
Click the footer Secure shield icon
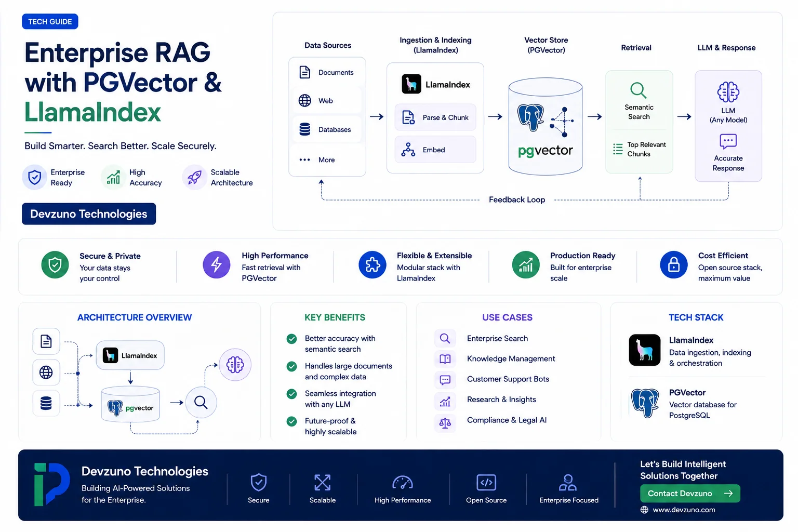[x=259, y=482]
